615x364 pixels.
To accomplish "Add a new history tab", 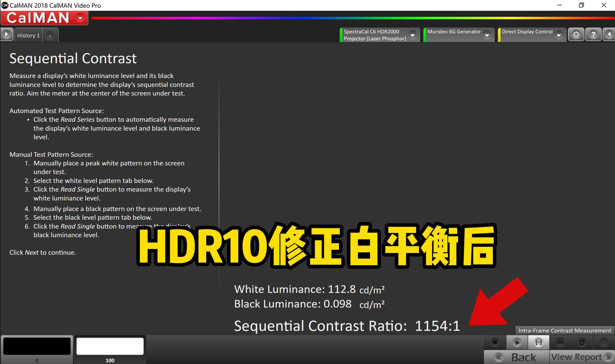I will (50, 36).
